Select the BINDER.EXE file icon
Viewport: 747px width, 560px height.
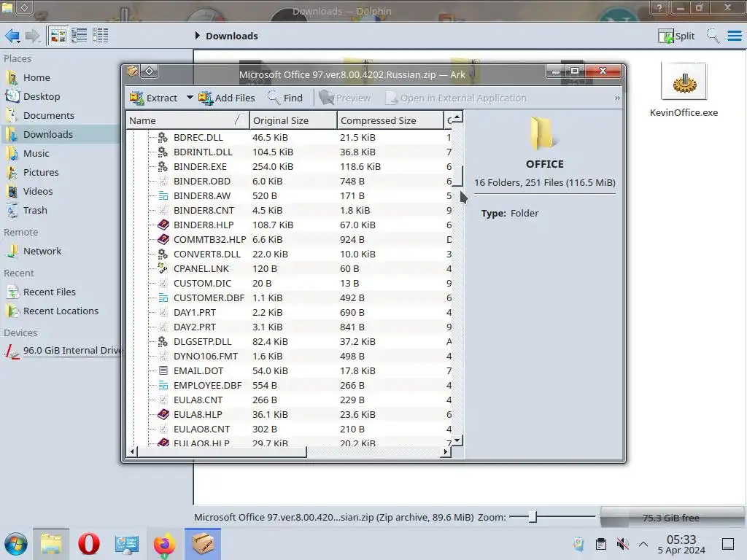click(163, 166)
